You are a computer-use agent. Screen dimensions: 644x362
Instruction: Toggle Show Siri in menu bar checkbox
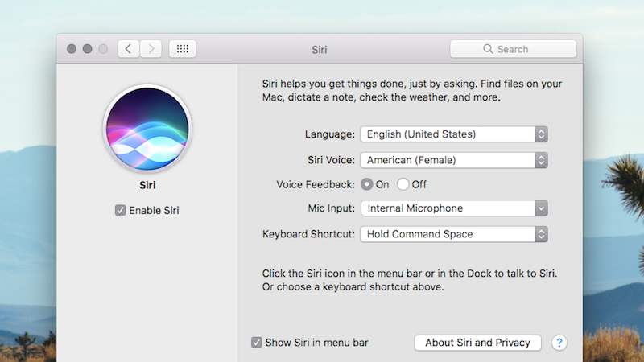click(x=257, y=343)
